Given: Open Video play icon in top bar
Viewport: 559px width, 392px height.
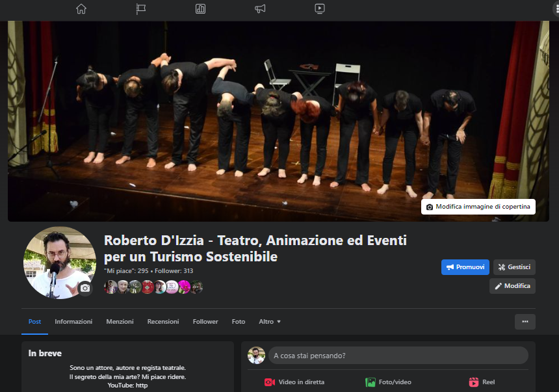Looking at the screenshot, I should tap(319, 8).
